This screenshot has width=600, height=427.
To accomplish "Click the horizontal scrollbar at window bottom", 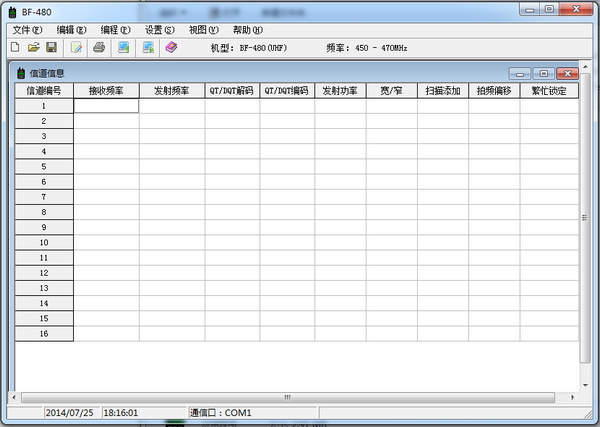I will (x=288, y=397).
